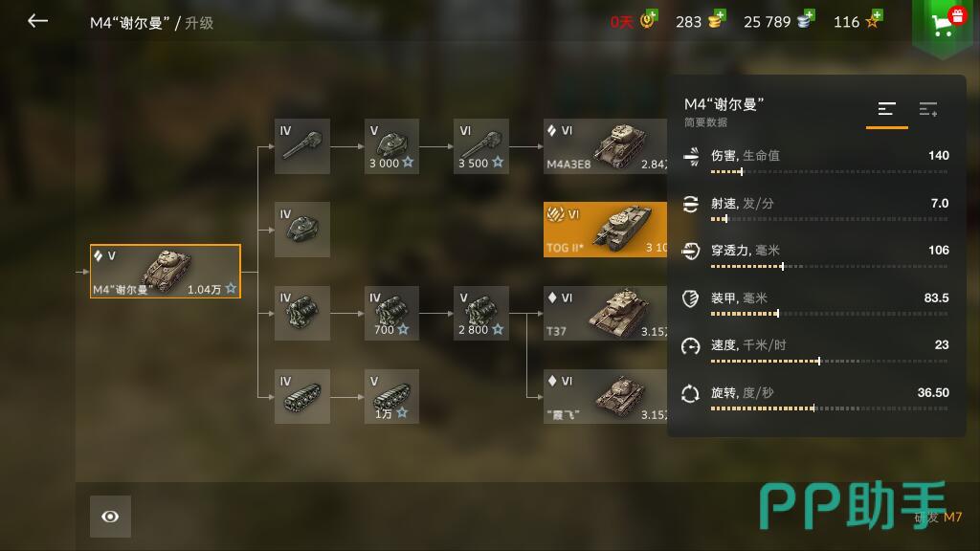The width and height of the screenshot is (980, 551).
Task: Select the tier V turret costing 3 000
Action: pos(391,146)
